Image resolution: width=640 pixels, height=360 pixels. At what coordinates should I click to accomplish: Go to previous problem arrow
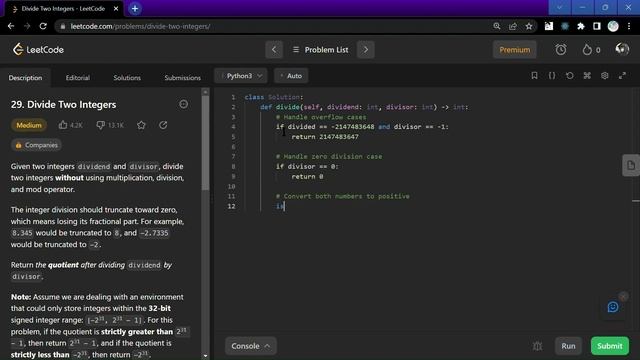tap(274, 50)
